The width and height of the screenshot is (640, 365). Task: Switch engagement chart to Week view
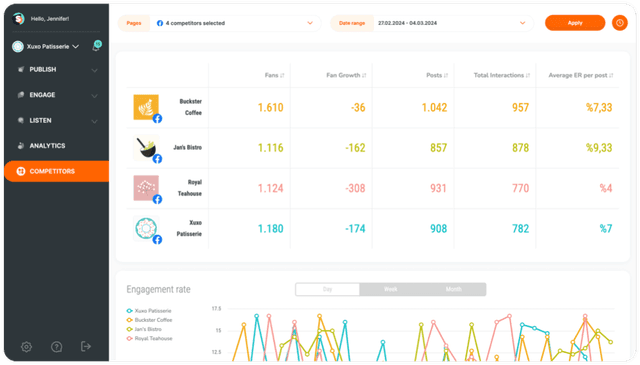click(391, 289)
